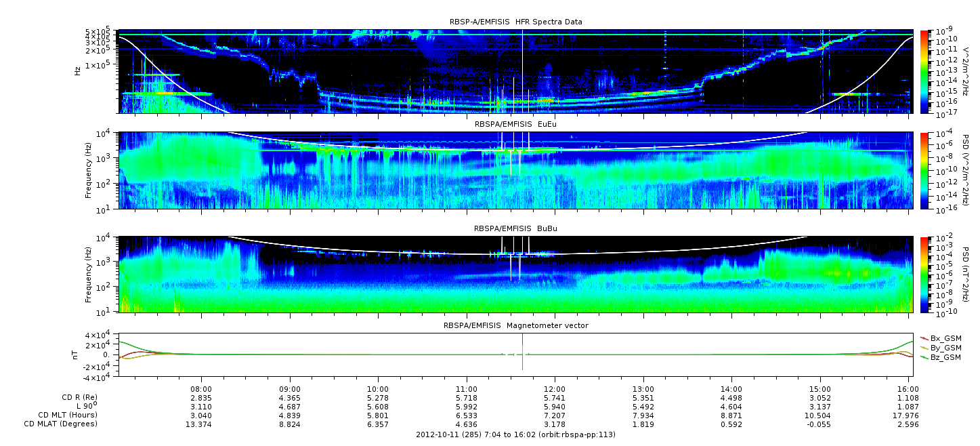
Task: Select the RBSPA/EMFISIS BuBu panel title
Action: pyautogui.click(x=515, y=228)
